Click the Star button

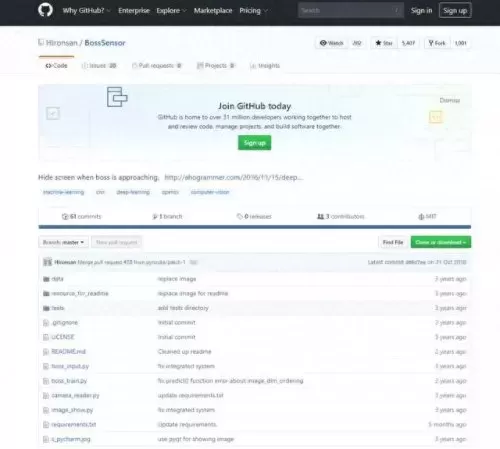(384, 43)
